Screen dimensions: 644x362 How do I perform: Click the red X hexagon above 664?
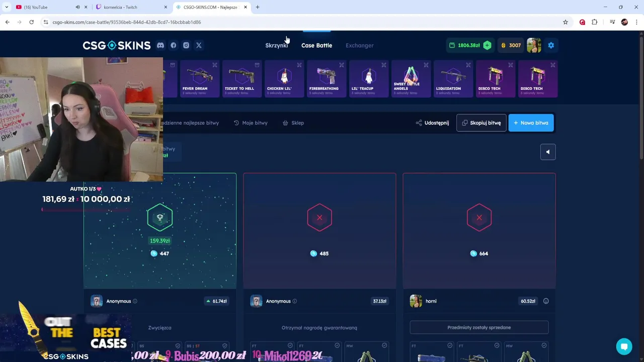pos(479,218)
